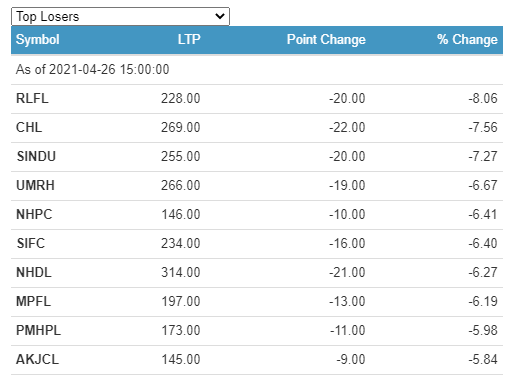Select the NHDL stock symbol
This screenshot has height=377, width=521.
34,273
